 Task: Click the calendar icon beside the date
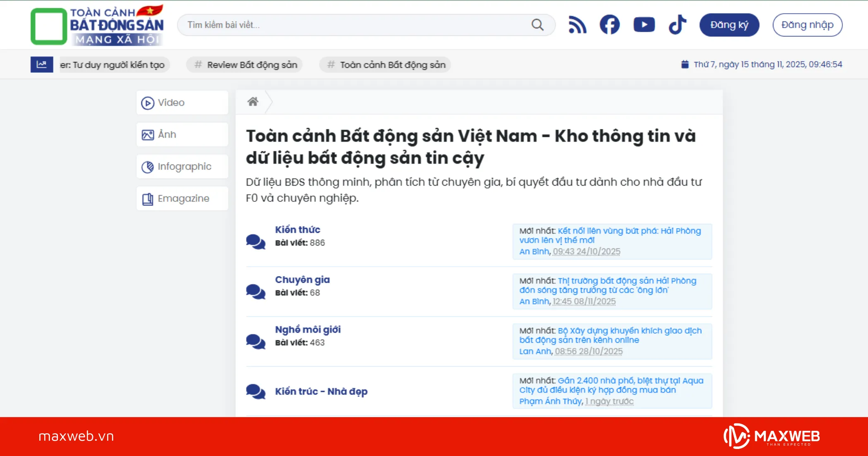684,64
